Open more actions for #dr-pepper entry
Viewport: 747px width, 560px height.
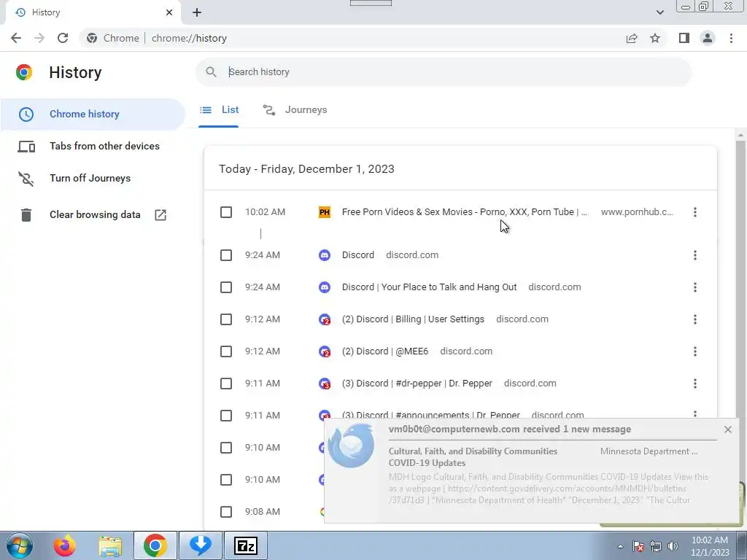[695, 384]
